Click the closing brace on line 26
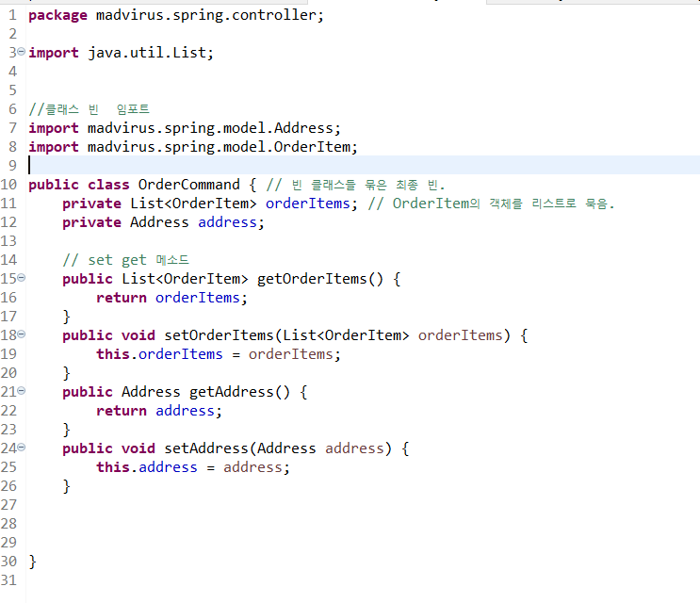 coord(66,486)
